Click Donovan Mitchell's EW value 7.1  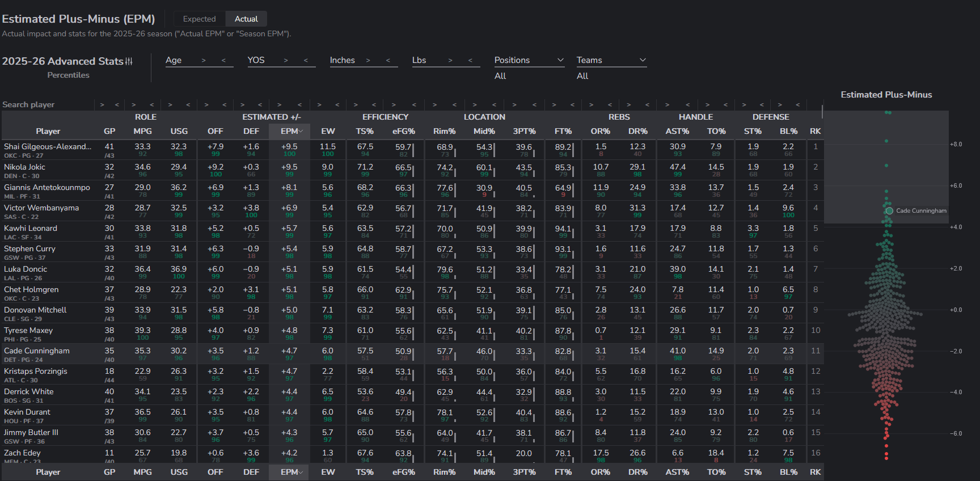tap(328, 310)
